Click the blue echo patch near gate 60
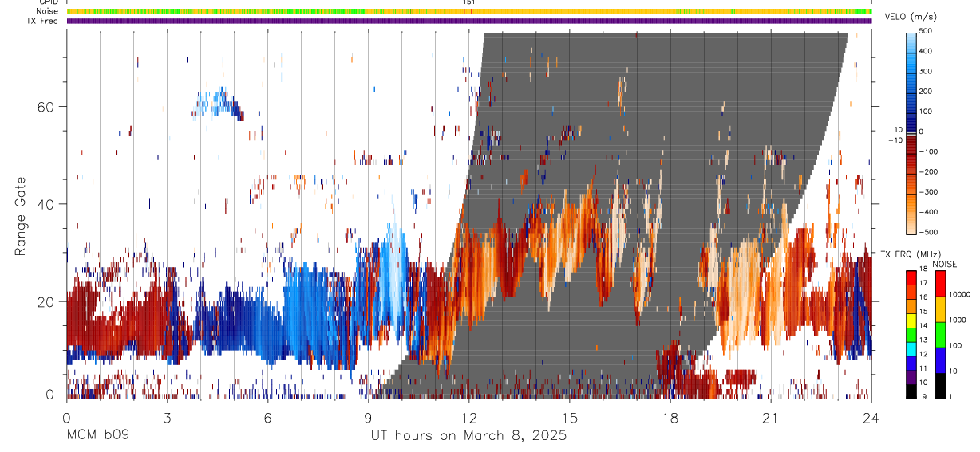The height and width of the screenshot is (452, 980). (216, 103)
